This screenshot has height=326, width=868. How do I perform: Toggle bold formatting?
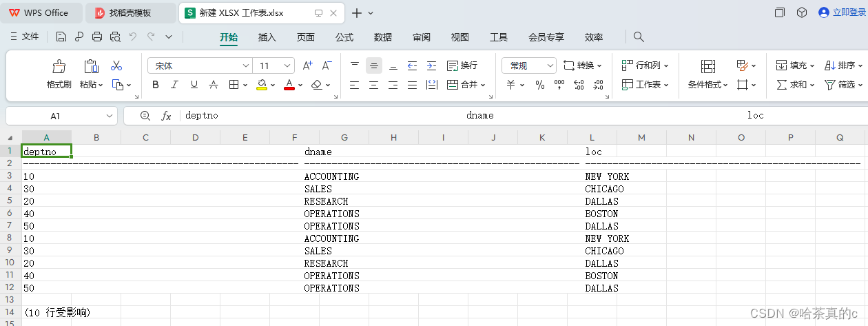coord(156,85)
